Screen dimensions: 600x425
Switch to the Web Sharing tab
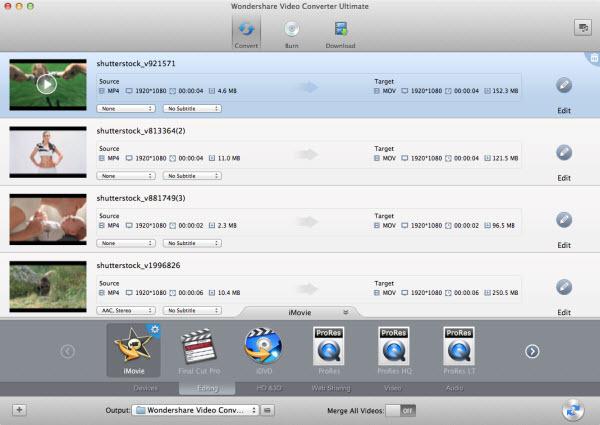(x=331, y=388)
